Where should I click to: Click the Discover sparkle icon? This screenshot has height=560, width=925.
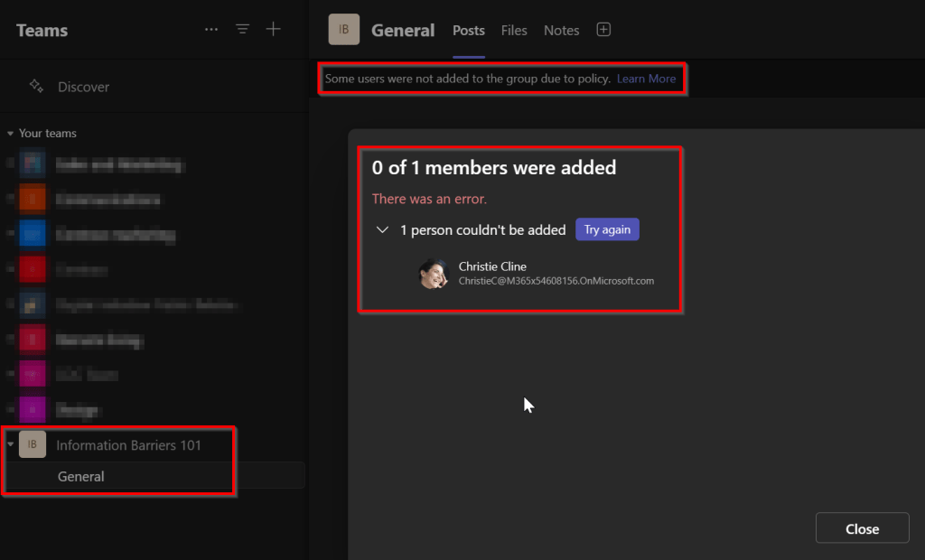(36, 87)
